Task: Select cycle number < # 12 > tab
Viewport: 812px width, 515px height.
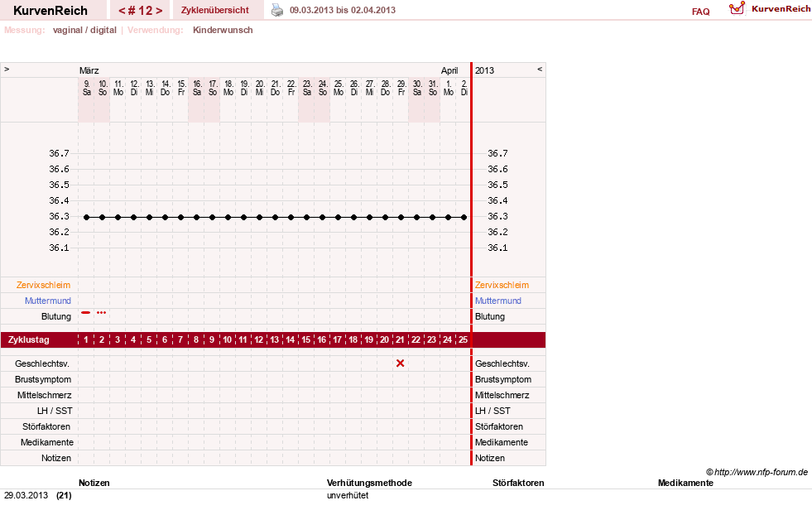Action: click(140, 10)
